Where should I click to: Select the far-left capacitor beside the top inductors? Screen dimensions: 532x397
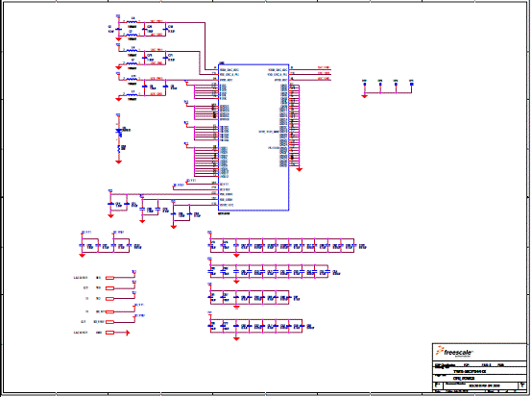coord(118,30)
